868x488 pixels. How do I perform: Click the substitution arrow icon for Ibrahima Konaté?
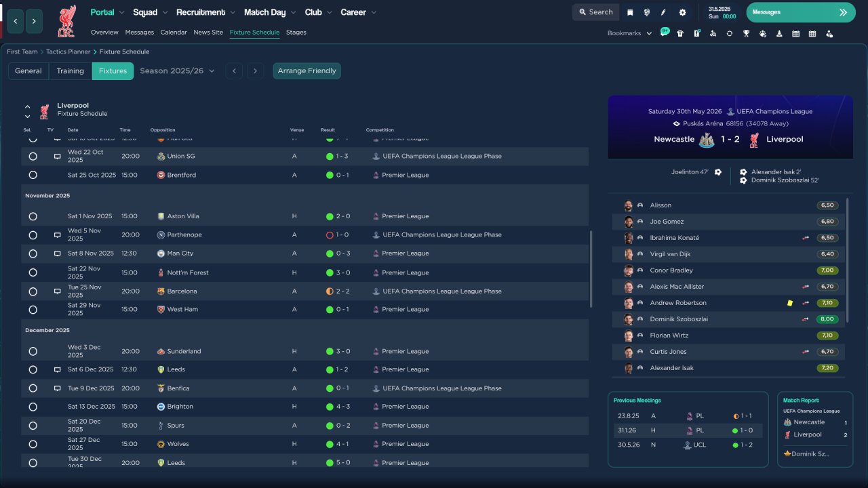[x=806, y=238]
